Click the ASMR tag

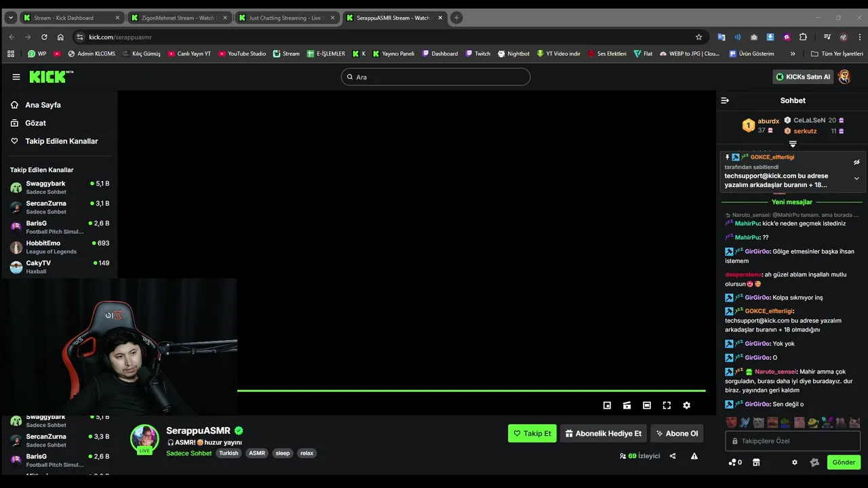[x=257, y=453]
